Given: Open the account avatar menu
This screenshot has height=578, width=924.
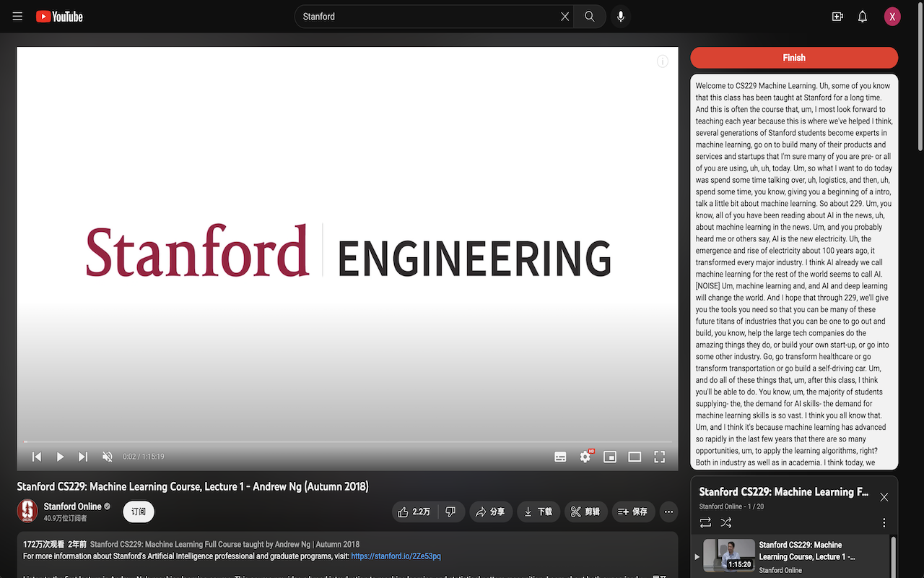Looking at the screenshot, I should pyautogui.click(x=892, y=17).
